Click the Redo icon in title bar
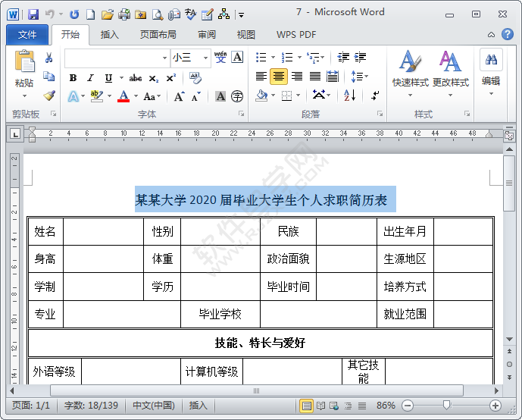 point(74,14)
